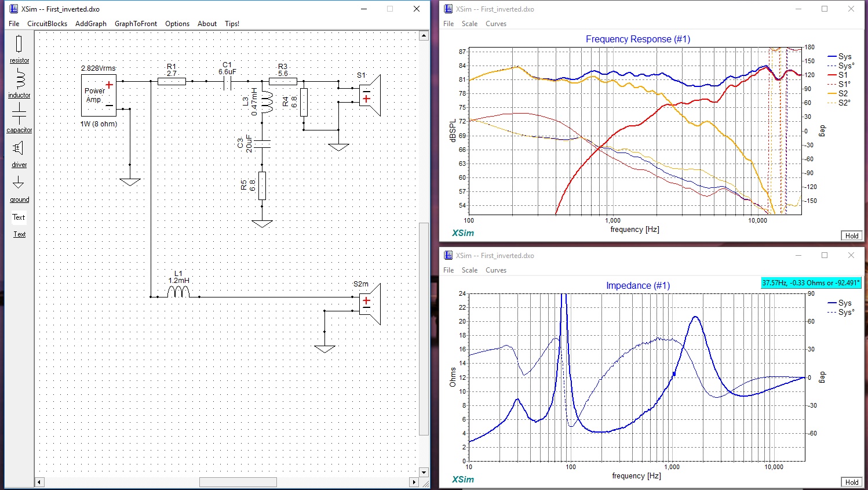
Task: Select capacitor C3 20uF in schematic
Action: pos(262,144)
